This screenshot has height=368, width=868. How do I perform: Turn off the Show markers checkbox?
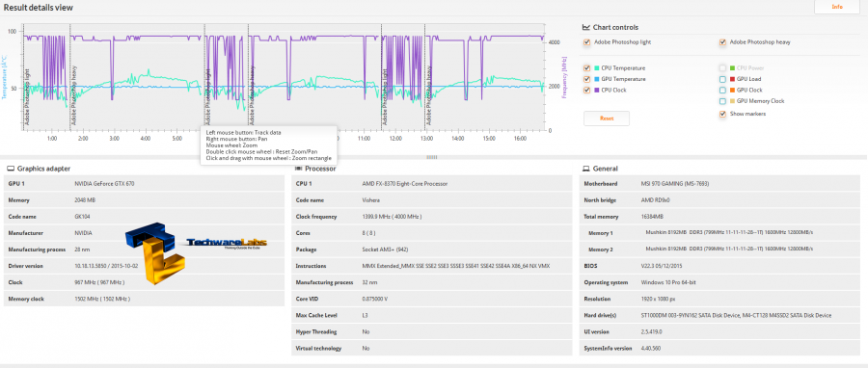click(x=722, y=114)
